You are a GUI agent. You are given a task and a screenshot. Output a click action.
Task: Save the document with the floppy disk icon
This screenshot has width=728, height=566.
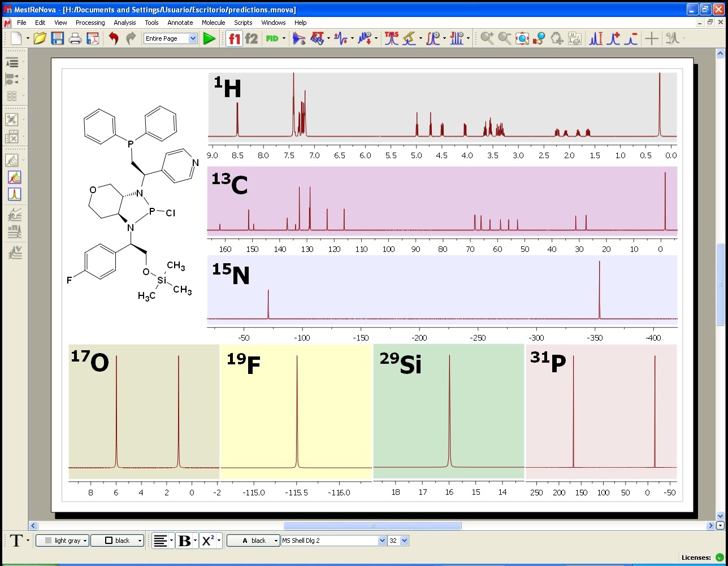(57, 38)
